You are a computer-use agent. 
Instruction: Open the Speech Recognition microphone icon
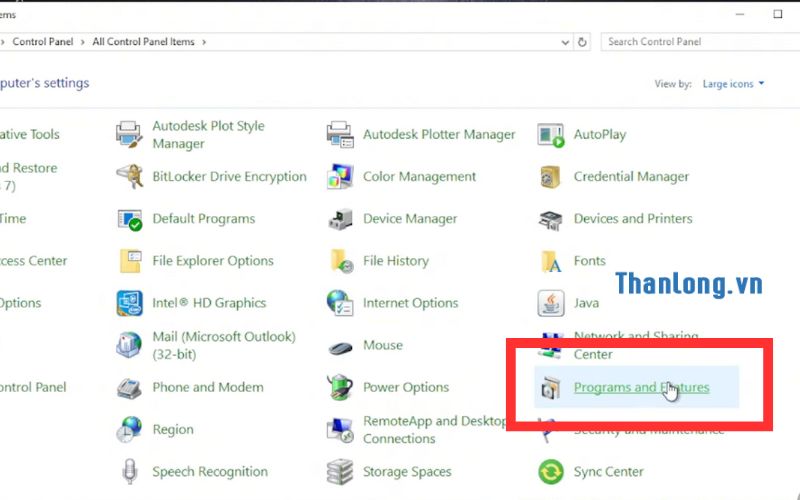130,471
